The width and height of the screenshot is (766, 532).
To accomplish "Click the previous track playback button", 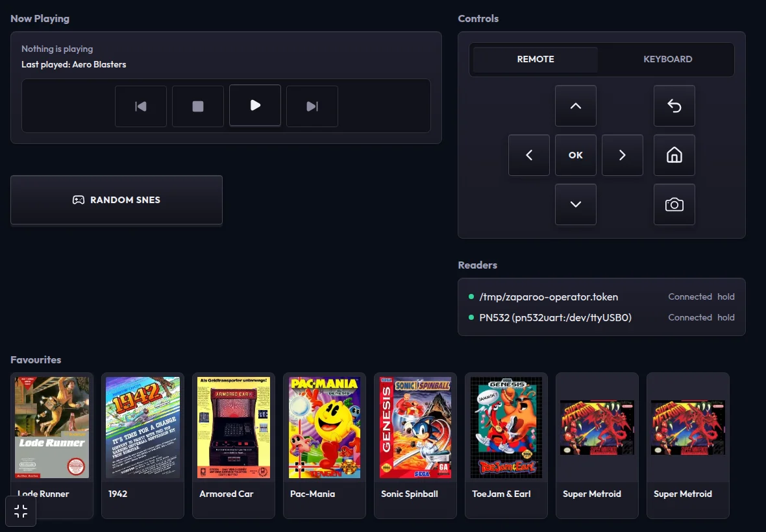I will pos(141,106).
